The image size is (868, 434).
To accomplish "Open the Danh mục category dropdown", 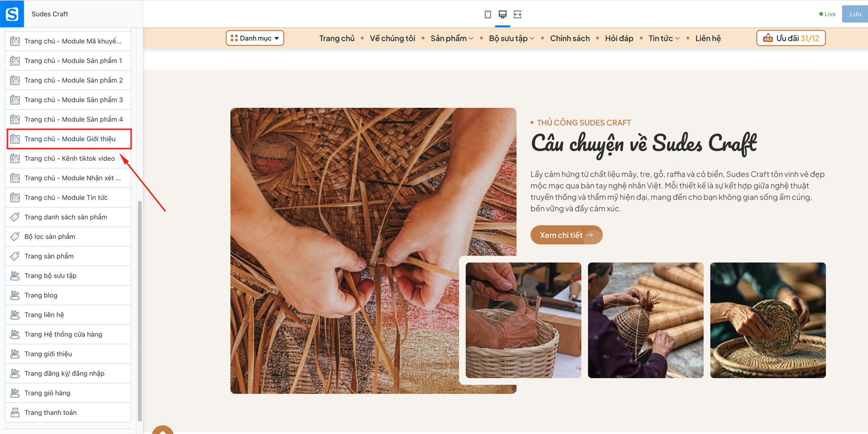I will tap(255, 38).
